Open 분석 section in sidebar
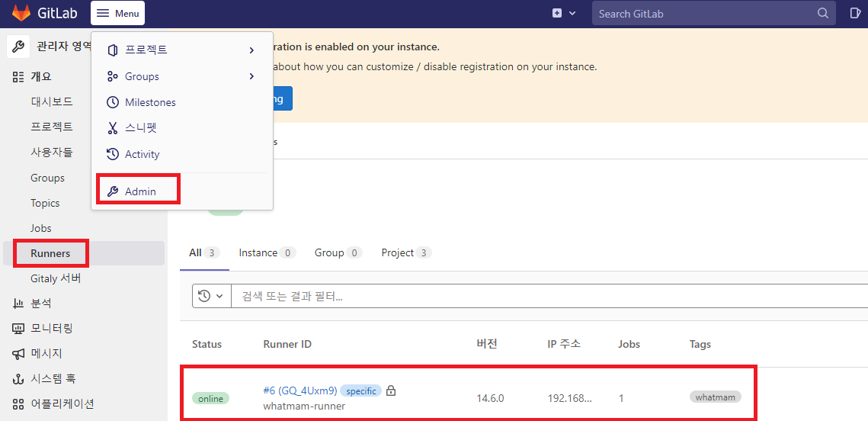 [41, 304]
